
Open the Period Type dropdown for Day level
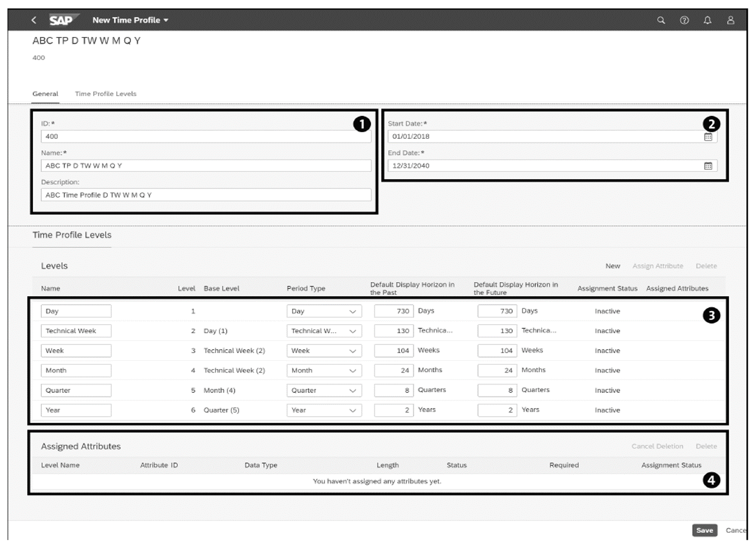(352, 311)
